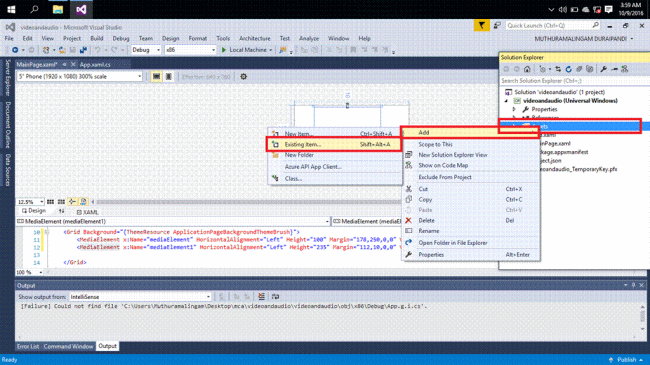Click Publish in the status bar
This screenshot has height=365, width=650.
[626, 360]
